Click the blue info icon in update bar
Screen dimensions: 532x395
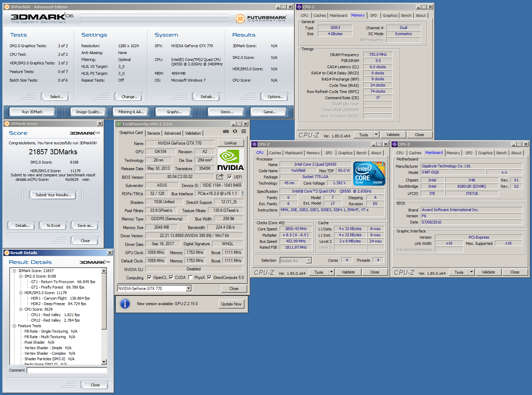tap(125, 304)
